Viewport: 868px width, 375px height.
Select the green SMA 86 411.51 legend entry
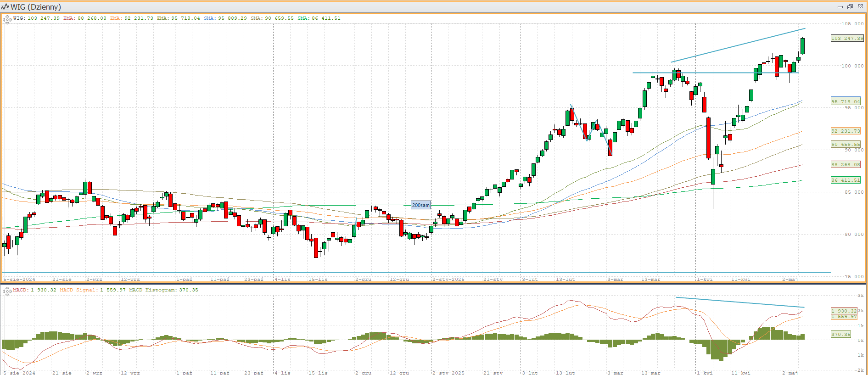click(319, 18)
